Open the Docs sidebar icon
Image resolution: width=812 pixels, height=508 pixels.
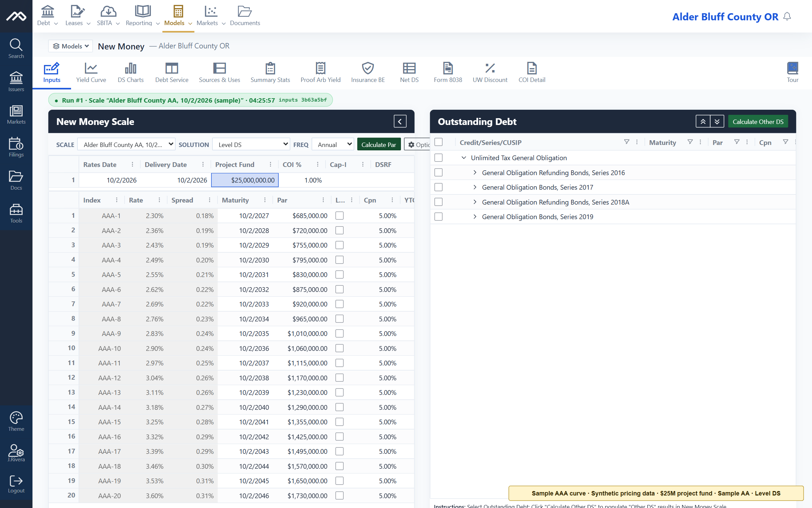pos(16,181)
